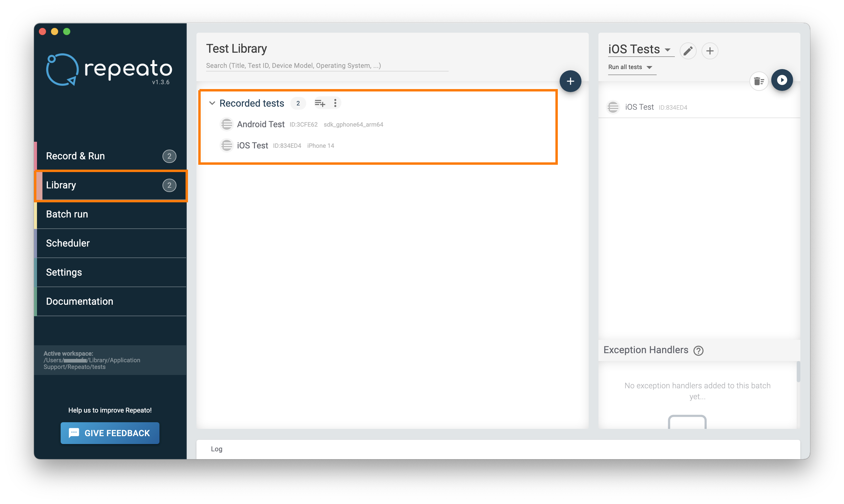Click the Record & Run badge showing 2
The height and width of the screenshot is (504, 844).
tap(169, 156)
